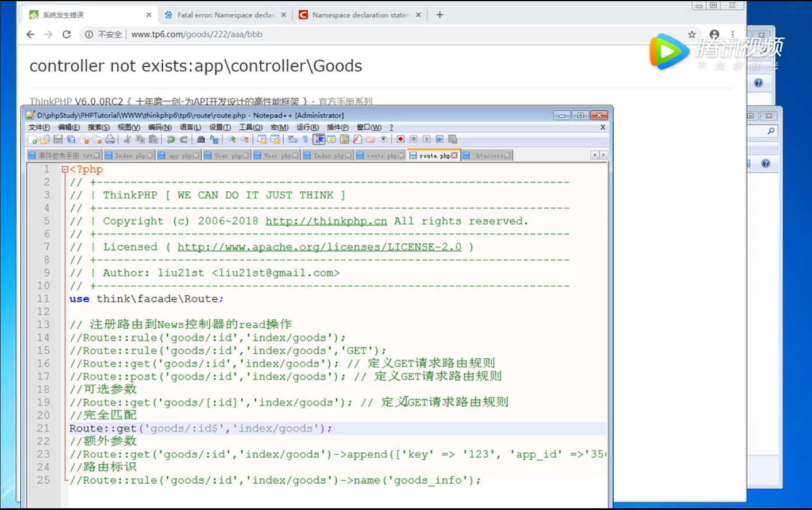Toggle file monitoring eye icon
The image size is (812, 510).
(383, 139)
